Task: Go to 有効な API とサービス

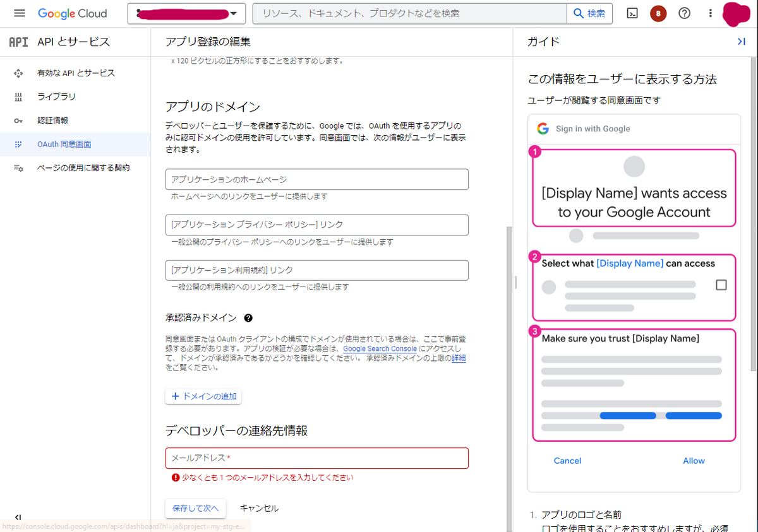Action: pos(76,73)
